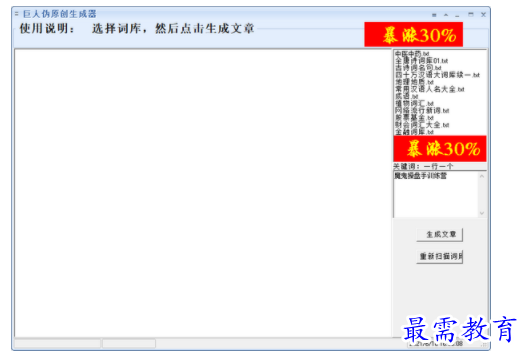This screenshot has height=361, width=525.
Task: Select 金融词库.txt in the list
Action: pos(414,132)
